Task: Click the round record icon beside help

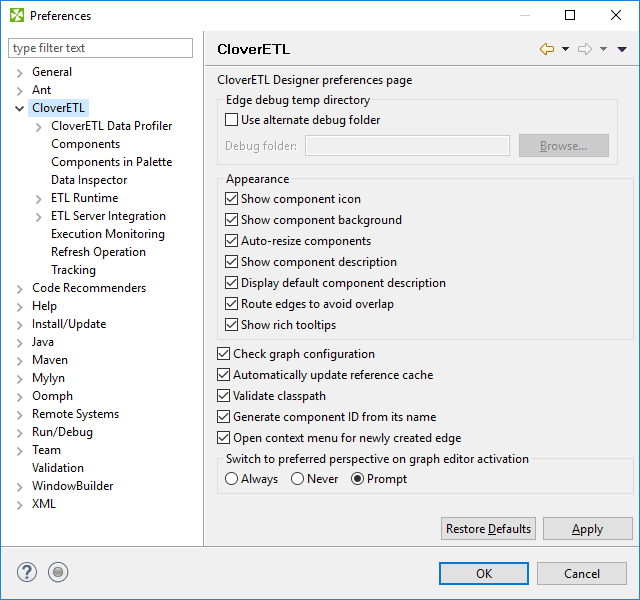Action: [59, 573]
